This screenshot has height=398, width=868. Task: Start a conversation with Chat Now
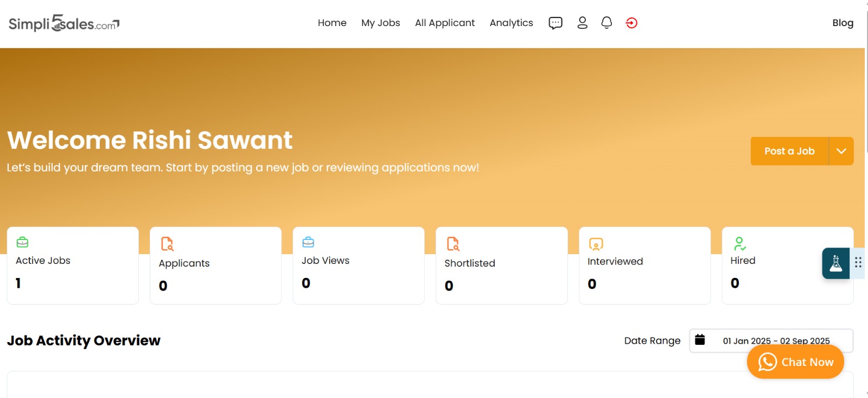[795, 362]
